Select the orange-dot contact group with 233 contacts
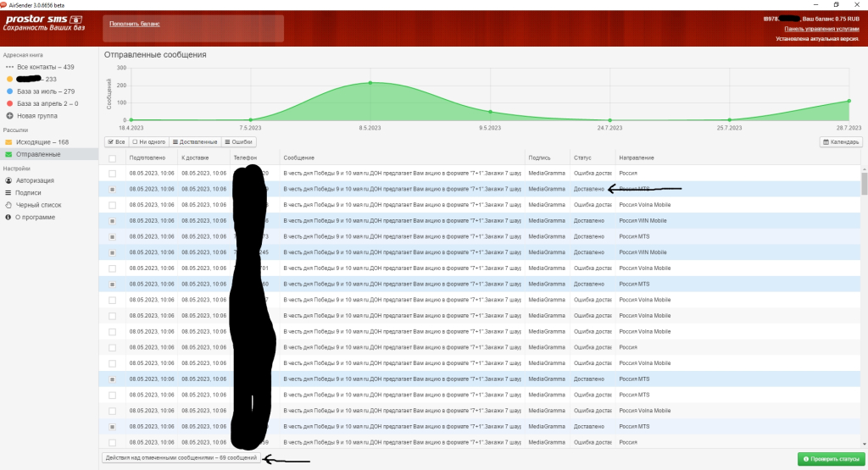The height and width of the screenshot is (470, 868). tap(9, 79)
